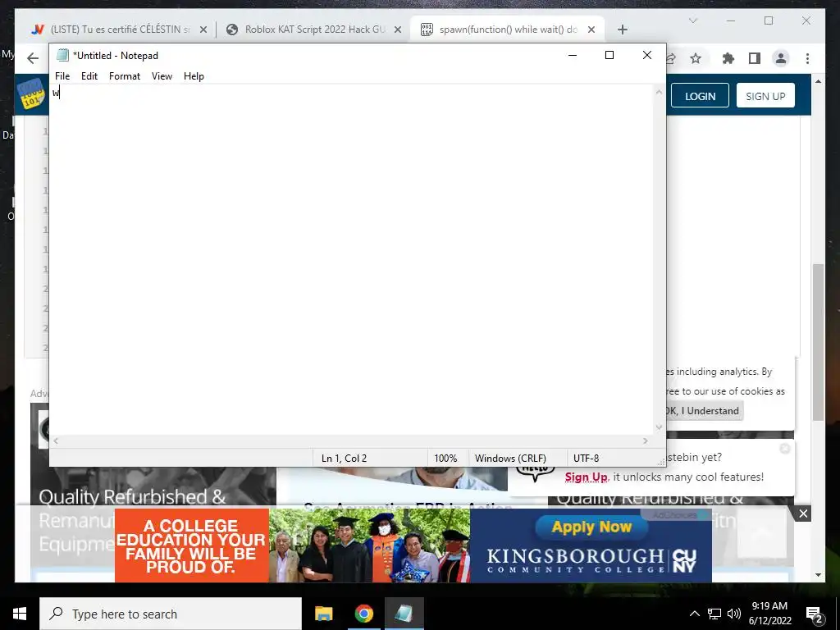Viewport: 840px width, 630px height.
Task: Open Windows notification center
Action: 815,614
